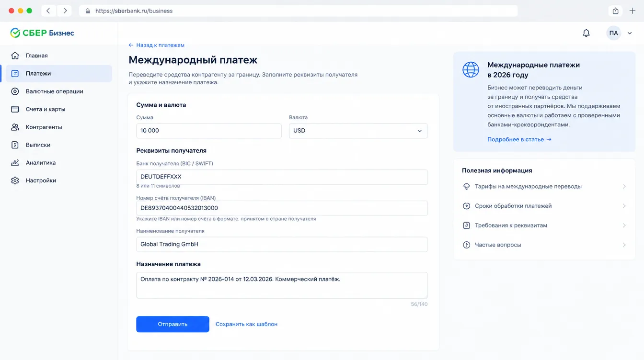Open Счета и карты menu item
Image resolution: width=644 pixels, height=360 pixels.
(x=59, y=109)
